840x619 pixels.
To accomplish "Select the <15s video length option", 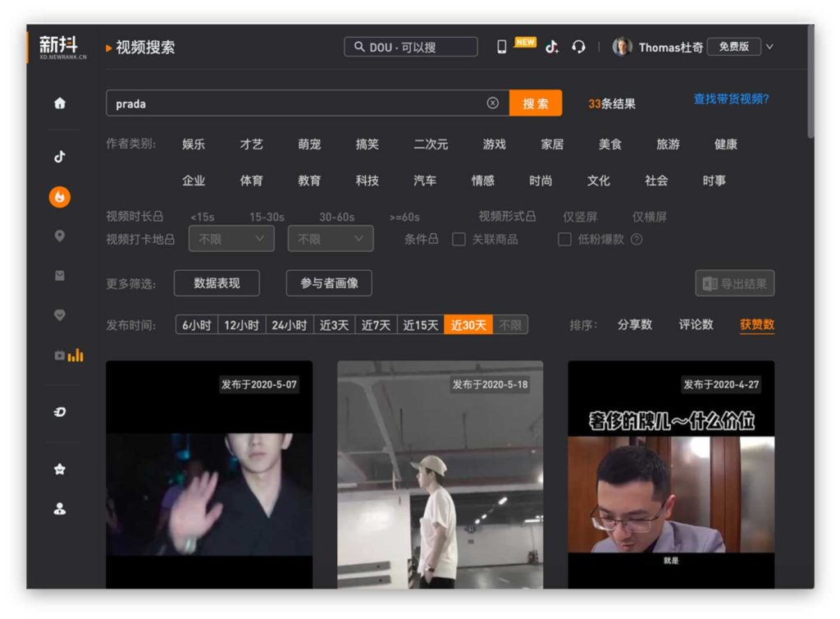I will [203, 217].
